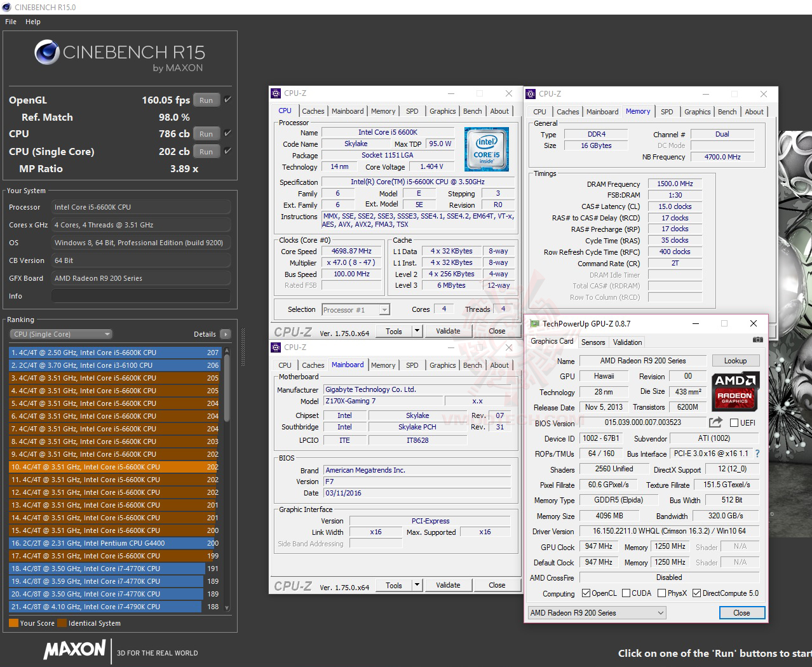Click the CPU-Z Memory window title icon
The width and height of the screenshot is (812, 667).
pyautogui.click(x=531, y=93)
